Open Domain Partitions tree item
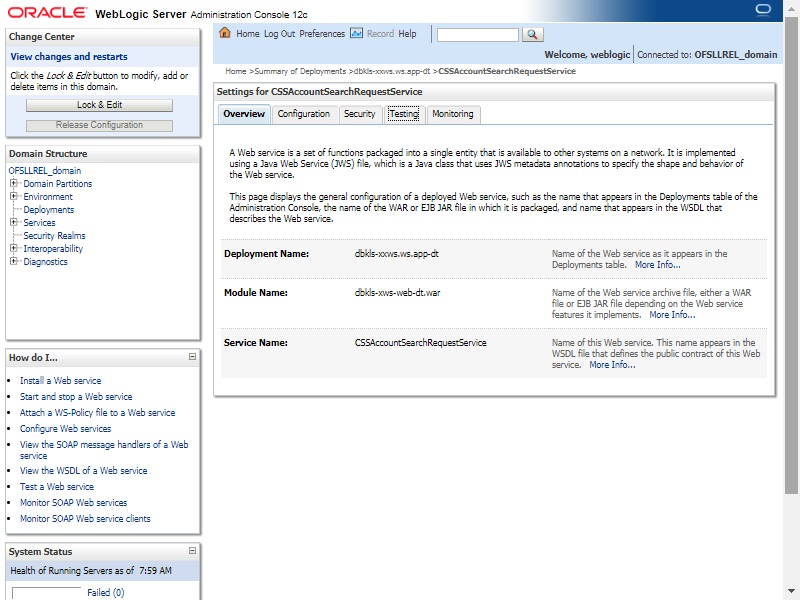The height and width of the screenshot is (600, 800). click(58, 184)
